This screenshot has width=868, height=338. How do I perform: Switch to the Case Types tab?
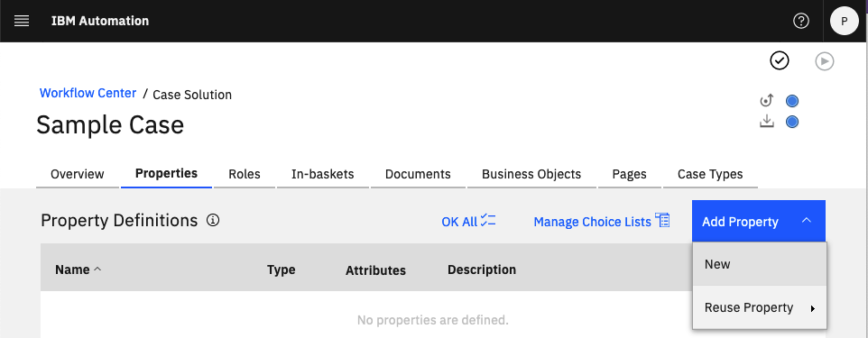click(710, 174)
